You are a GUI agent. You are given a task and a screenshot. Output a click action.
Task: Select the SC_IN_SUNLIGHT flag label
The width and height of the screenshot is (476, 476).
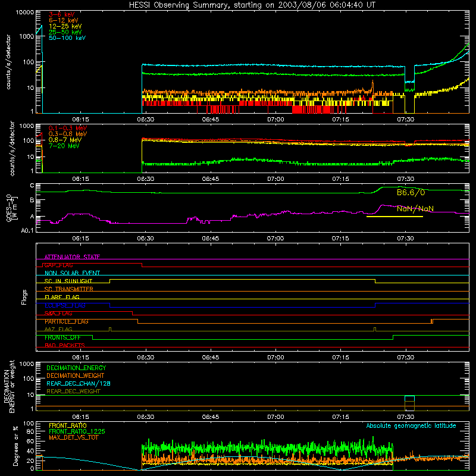coord(68,281)
